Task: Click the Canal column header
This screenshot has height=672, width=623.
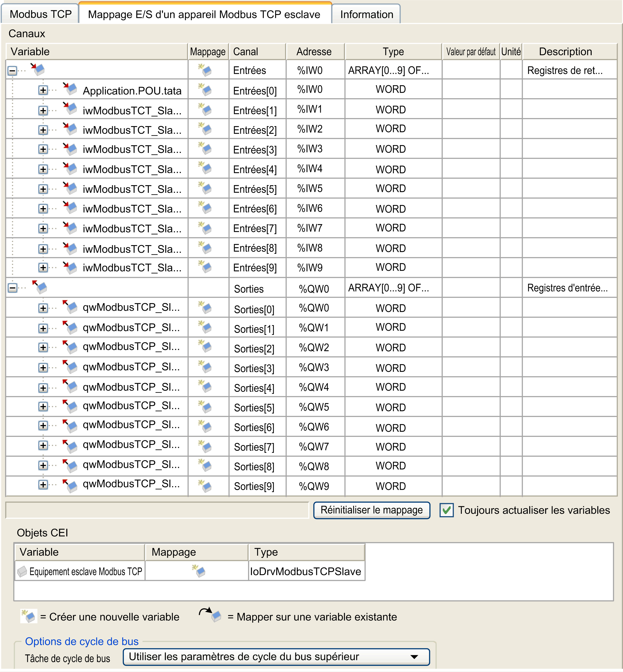Action: coord(258,52)
